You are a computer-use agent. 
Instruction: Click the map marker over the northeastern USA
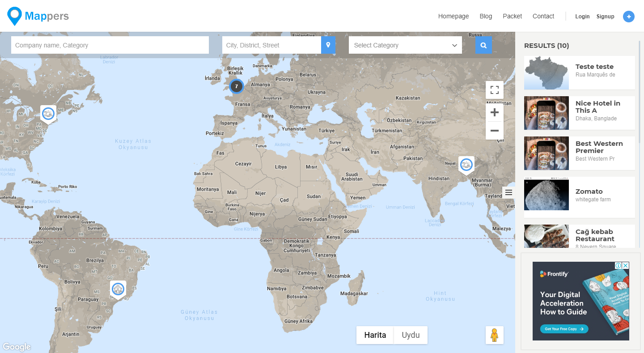tap(48, 114)
